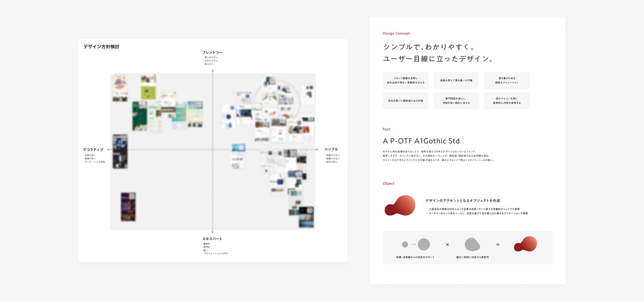Click the red blob after the equals sign

[x=525, y=244]
